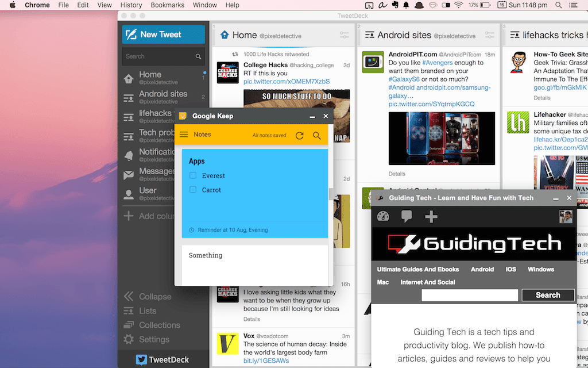Collapse the TweetDeck sidebar
Viewport: 588px width, 368px height.
click(x=148, y=297)
